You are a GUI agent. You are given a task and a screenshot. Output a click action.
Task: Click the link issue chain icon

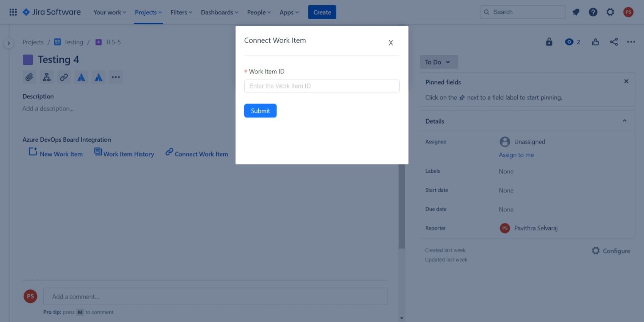(x=64, y=77)
